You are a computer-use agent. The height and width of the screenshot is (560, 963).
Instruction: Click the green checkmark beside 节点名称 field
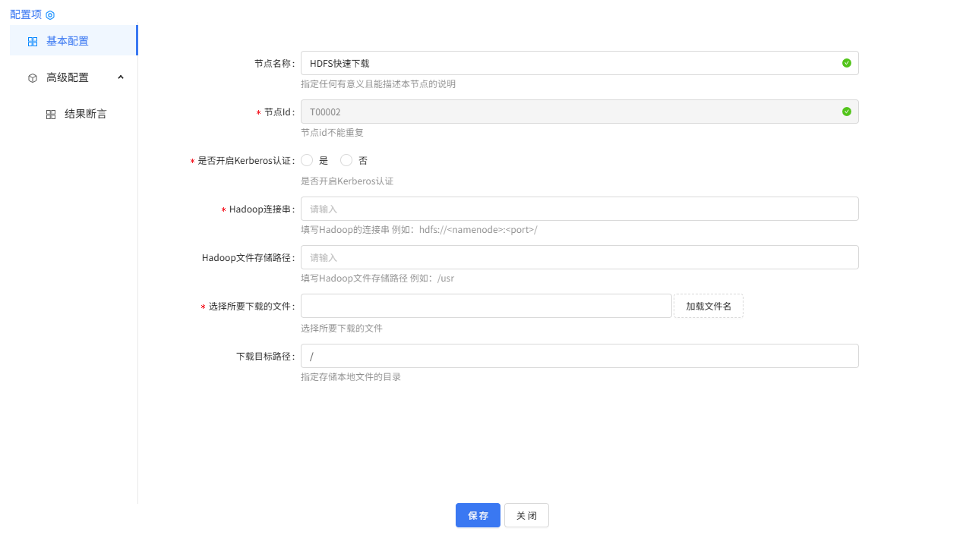846,63
